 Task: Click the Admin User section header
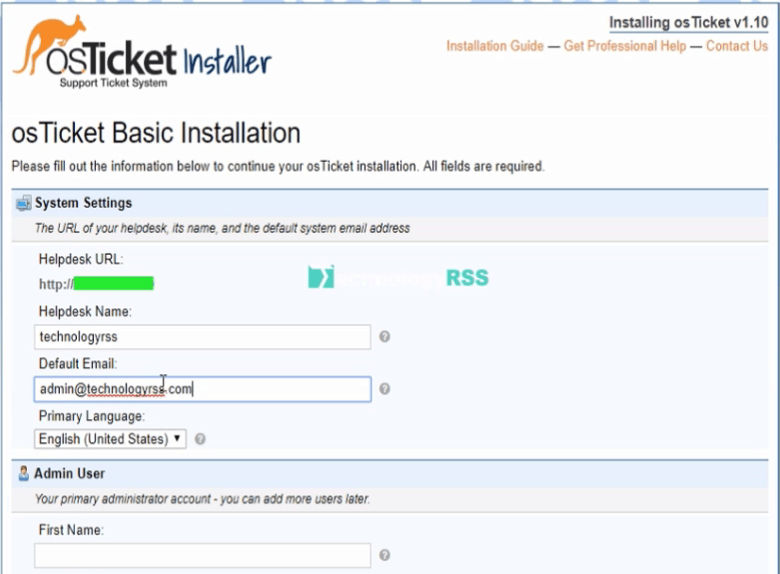(69, 473)
